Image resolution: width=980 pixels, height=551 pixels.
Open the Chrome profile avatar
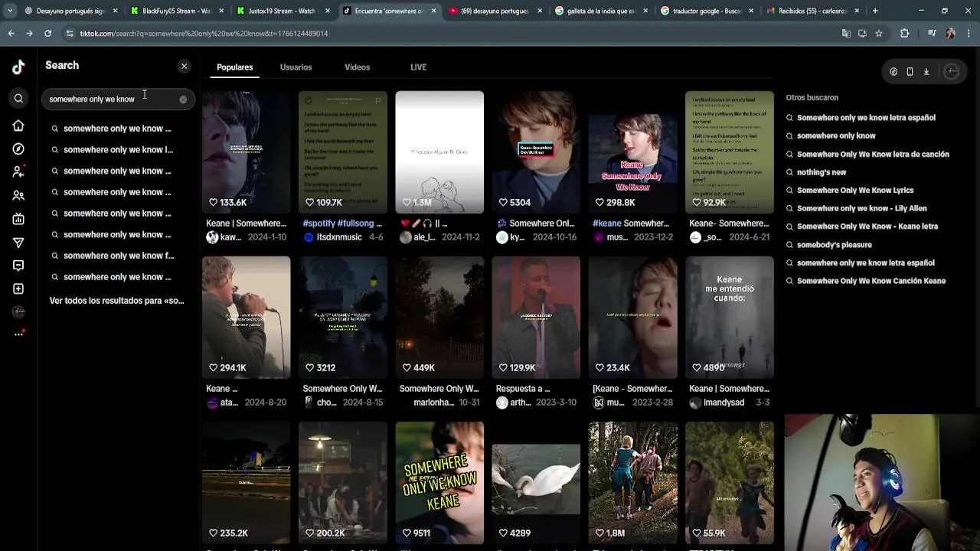pyautogui.click(x=950, y=34)
